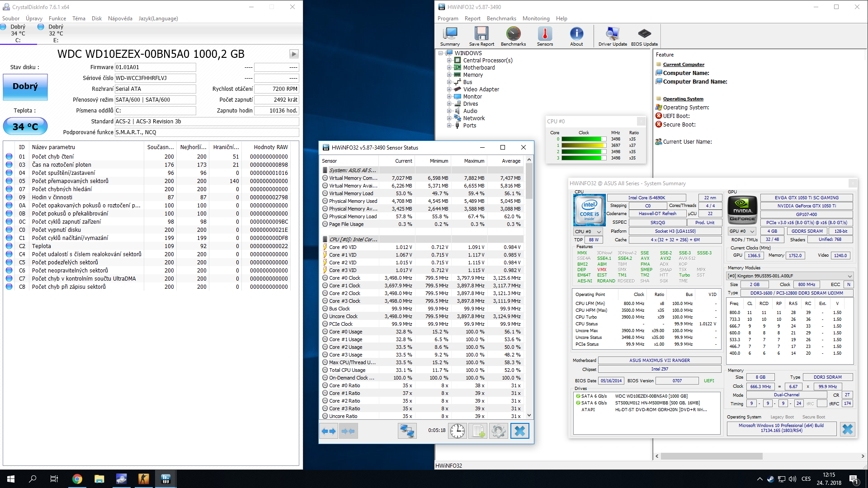Viewport: 868px width, 488px height.
Task: Click the Dobrý health status button
Action: point(25,86)
